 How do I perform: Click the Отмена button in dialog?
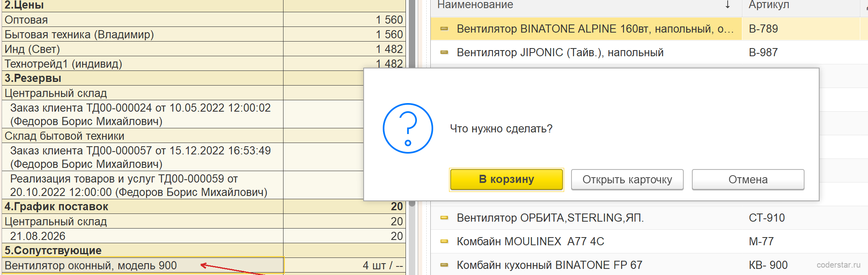click(x=748, y=180)
